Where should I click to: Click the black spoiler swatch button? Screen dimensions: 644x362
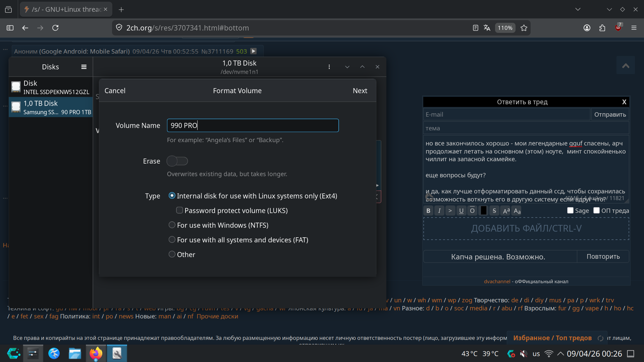coord(483,211)
